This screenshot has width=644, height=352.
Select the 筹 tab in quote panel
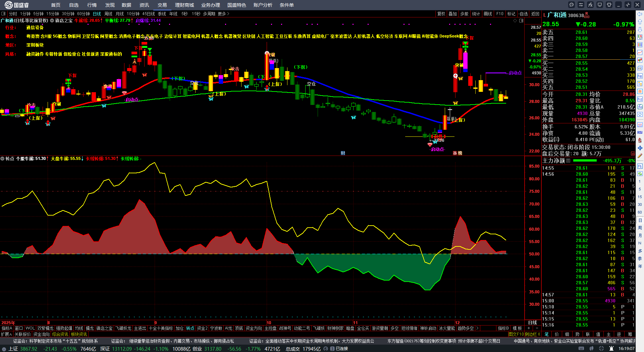(630, 334)
